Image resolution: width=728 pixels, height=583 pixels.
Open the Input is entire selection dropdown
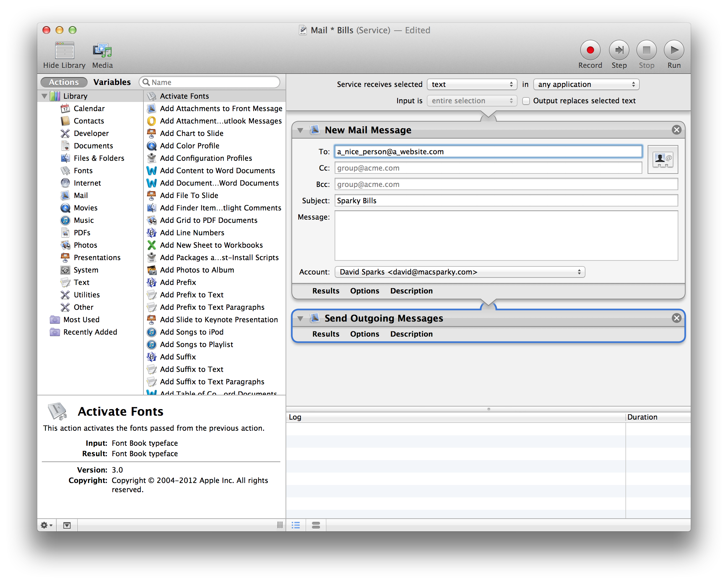tap(472, 101)
